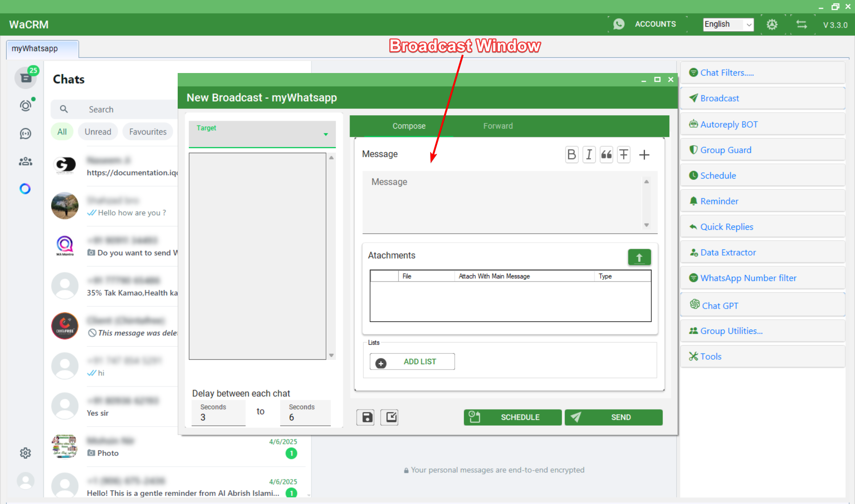Click the Italic formatting icon
Screen dimensions: 855x504
589,154
